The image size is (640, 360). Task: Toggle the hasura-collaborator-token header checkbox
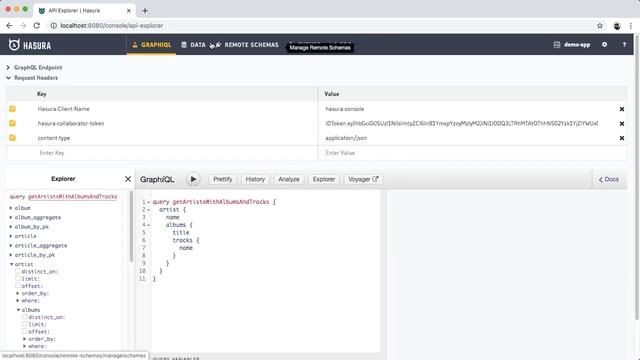click(12, 123)
